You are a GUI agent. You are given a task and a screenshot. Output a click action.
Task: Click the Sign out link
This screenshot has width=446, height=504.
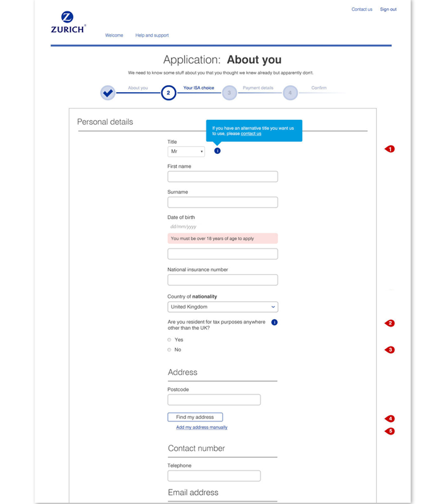pyautogui.click(x=388, y=9)
